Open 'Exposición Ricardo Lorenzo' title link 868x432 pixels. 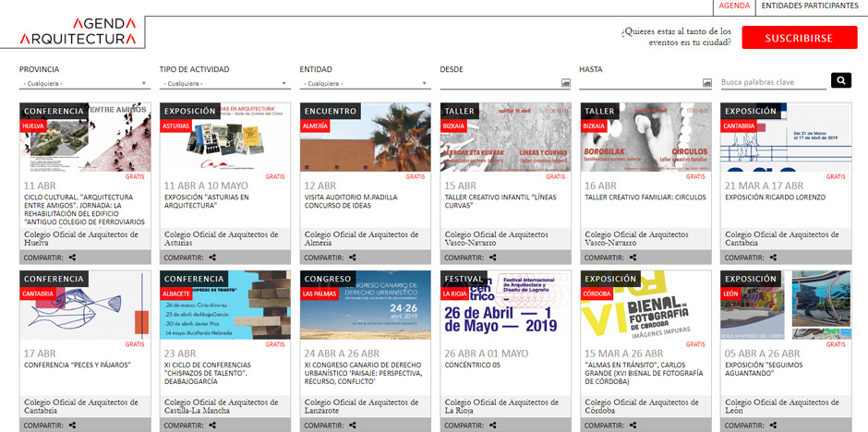(x=775, y=198)
